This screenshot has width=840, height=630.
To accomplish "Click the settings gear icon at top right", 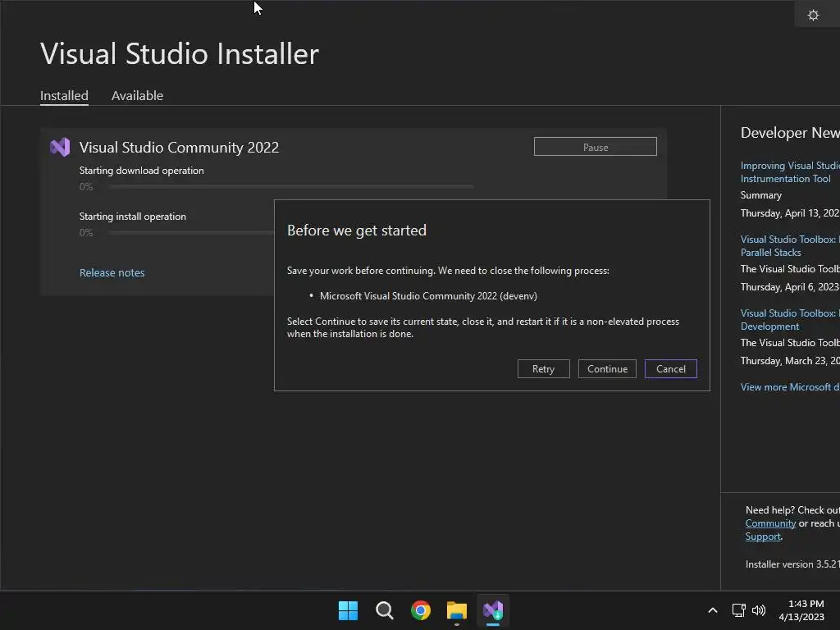I will [813, 15].
